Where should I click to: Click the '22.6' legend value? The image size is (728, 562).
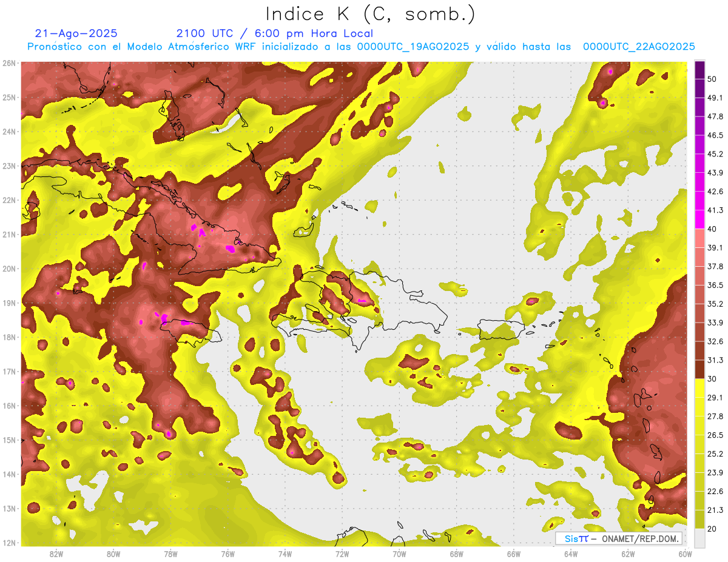pyautogui.click(x=715, y=491)
